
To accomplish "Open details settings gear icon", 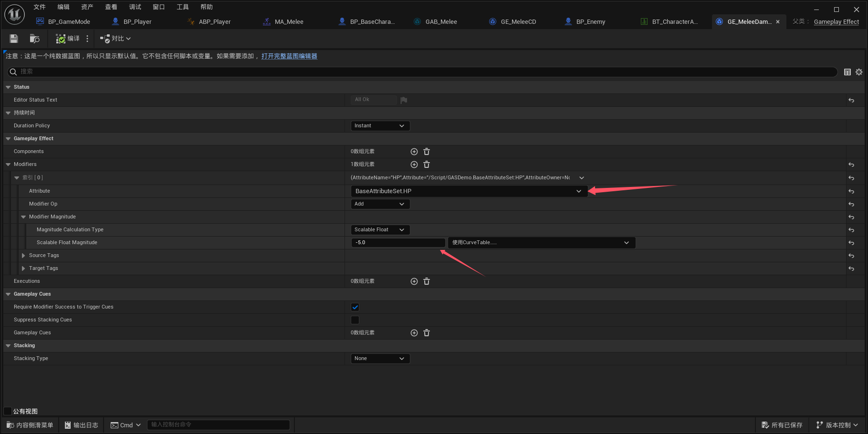I will point(859,72).
